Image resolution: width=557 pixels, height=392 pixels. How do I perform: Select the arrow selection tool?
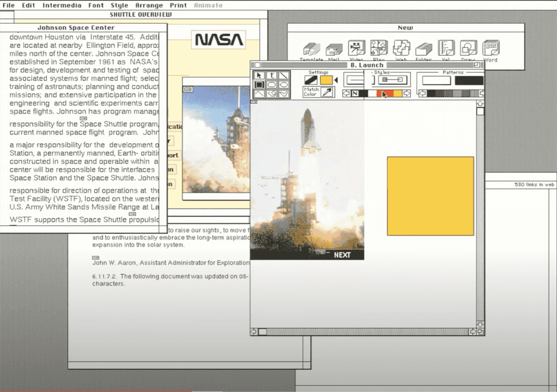[x=259, y=75]
